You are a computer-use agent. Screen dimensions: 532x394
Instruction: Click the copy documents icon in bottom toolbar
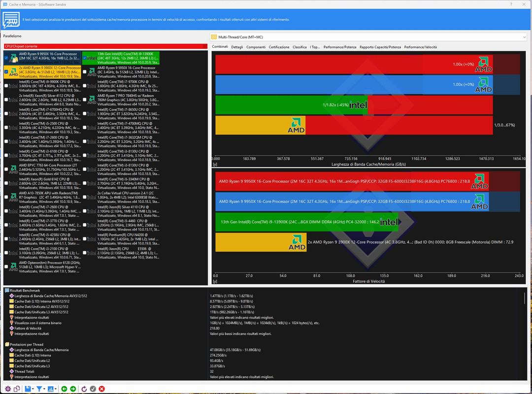click(17, 389)
